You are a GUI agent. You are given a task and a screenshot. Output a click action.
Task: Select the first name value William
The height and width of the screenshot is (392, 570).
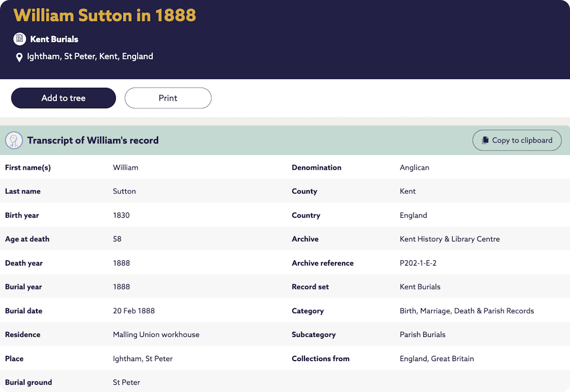click(125, 167)
